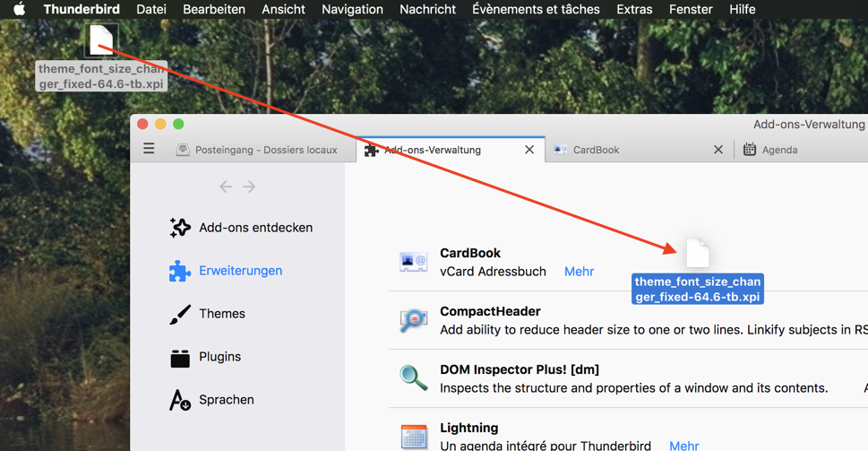
Task: Click the DOM Inspector magnifier icon
Action: point(414,378)
